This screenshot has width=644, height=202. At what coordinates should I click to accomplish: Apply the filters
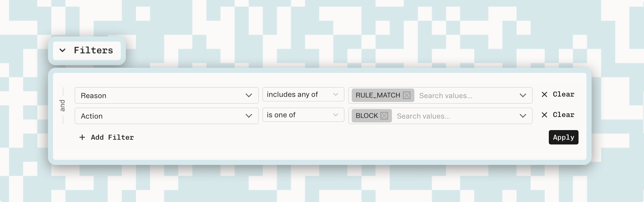click(x=563, y=137)
